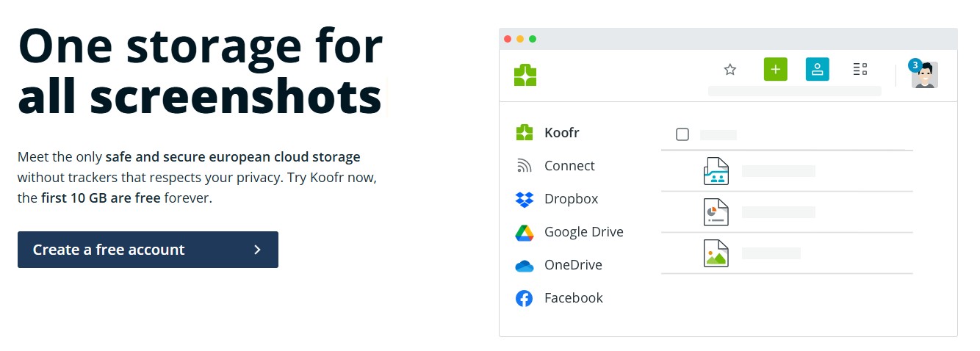Select the Koofr icon in sidebar
This screenshot has width=980, height=351.
[524, 133]
